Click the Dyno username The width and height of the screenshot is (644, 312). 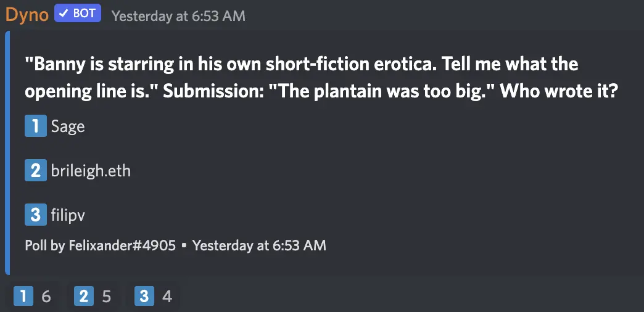point(27,15)
